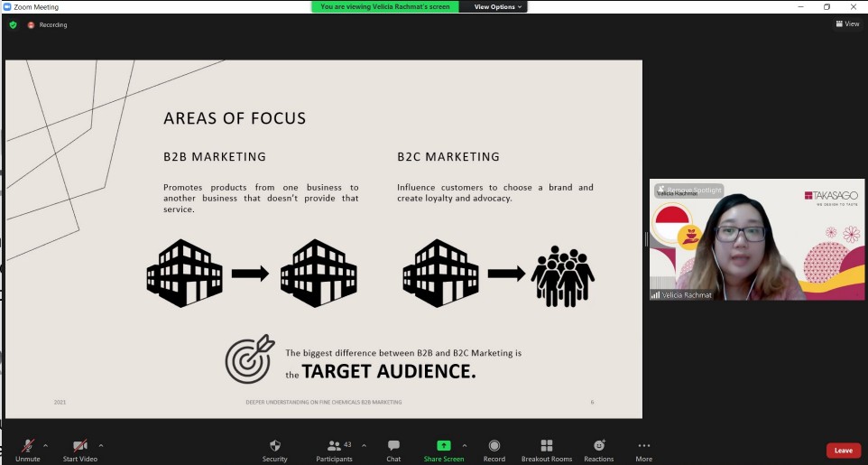
Task: Click the divider handle between slide and video
Action: (646, 239)
